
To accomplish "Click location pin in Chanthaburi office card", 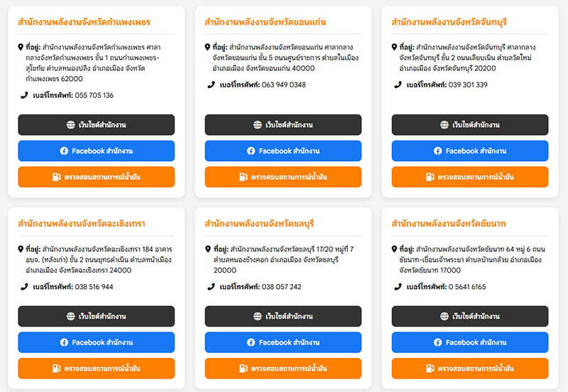I will (x=394, y=48).
